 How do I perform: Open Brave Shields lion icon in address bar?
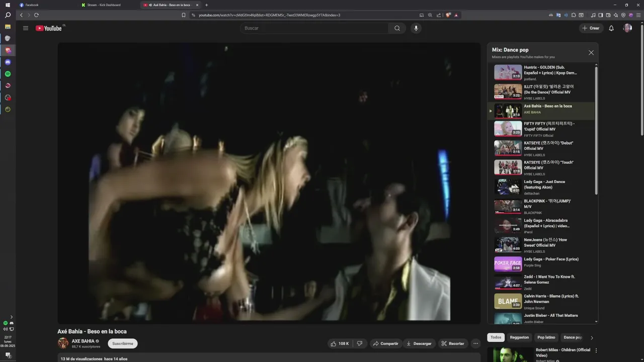(448, 15)
